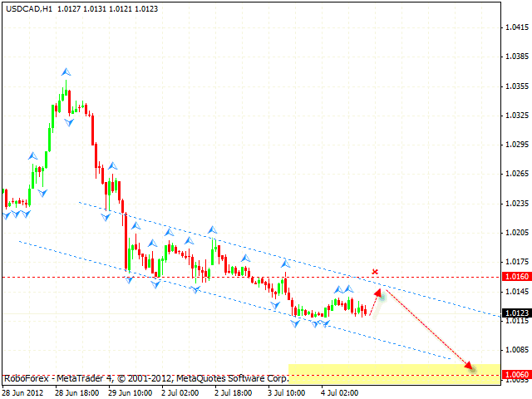This screenshot has width=532, height=399.
Task: Click the 1.0235 price axis label
Action: pos(516,203)
